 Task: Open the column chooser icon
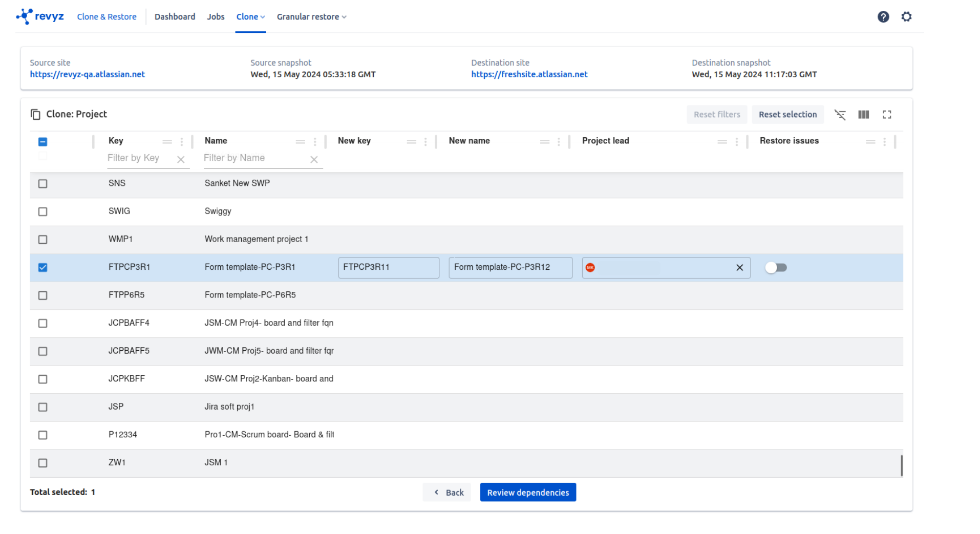(863, 115)
